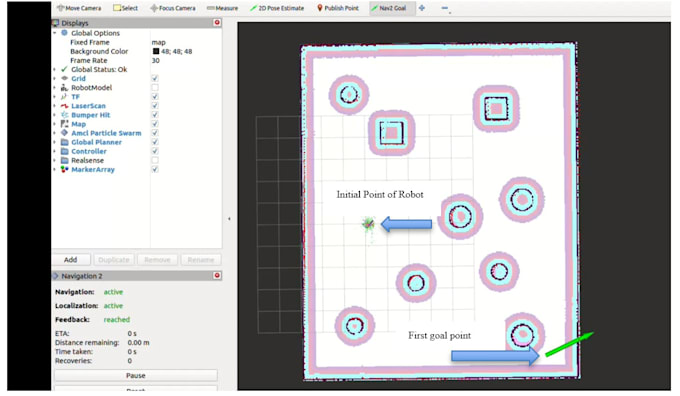
Task: Click the green goal arrow in map
Action: [569, 344]
